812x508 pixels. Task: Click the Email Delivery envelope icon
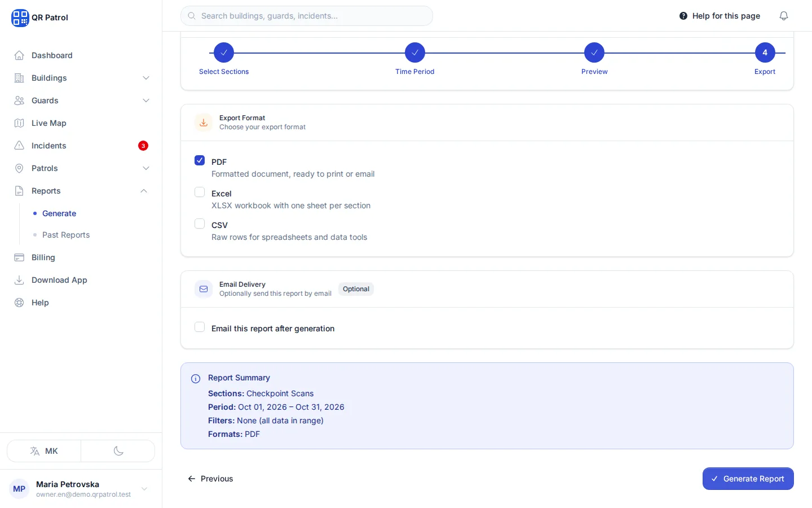[204, 289]
